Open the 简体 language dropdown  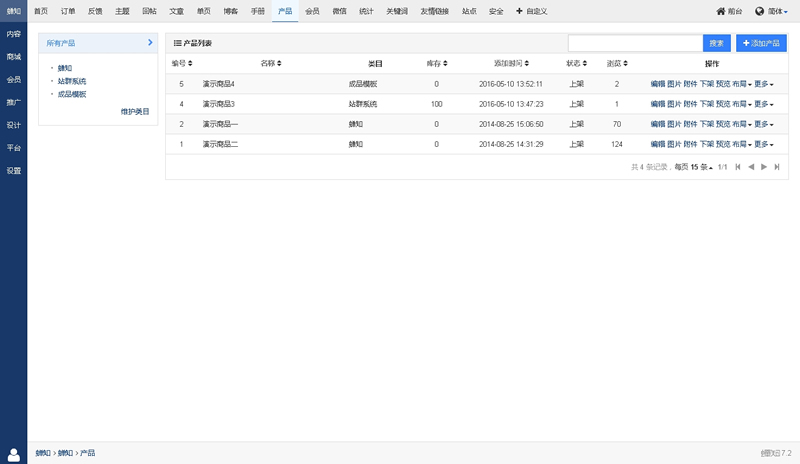click(772, 11)
